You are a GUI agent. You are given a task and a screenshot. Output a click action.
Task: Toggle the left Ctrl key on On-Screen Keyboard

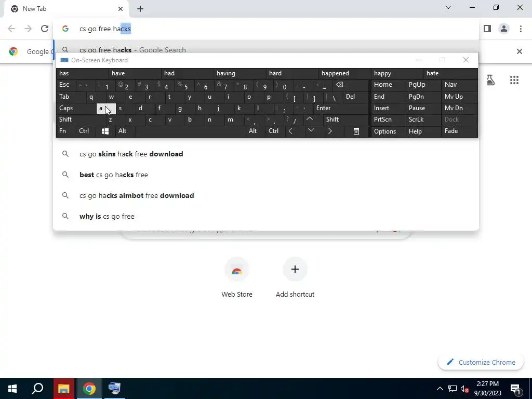(x=86, y=131)
